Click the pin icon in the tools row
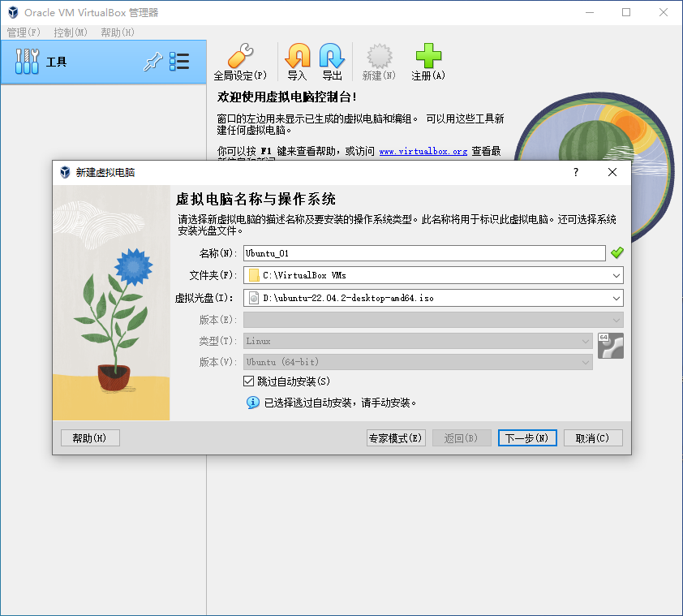Image resolution: width=683 pixels, height=616 pixels. (152, 62)
